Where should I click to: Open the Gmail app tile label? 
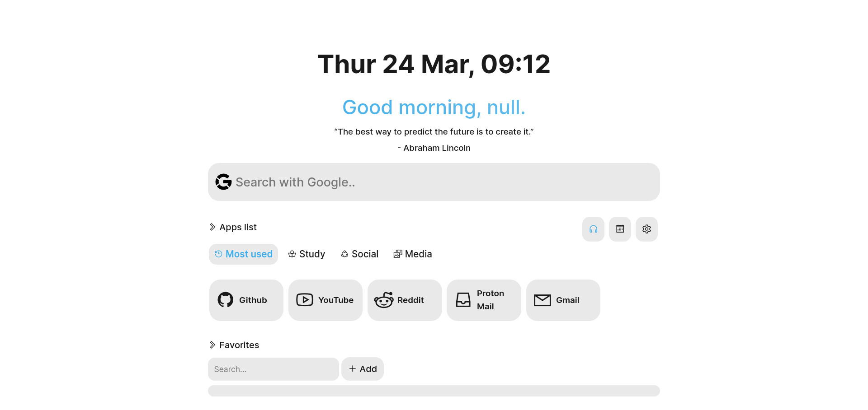click(567, 300)
